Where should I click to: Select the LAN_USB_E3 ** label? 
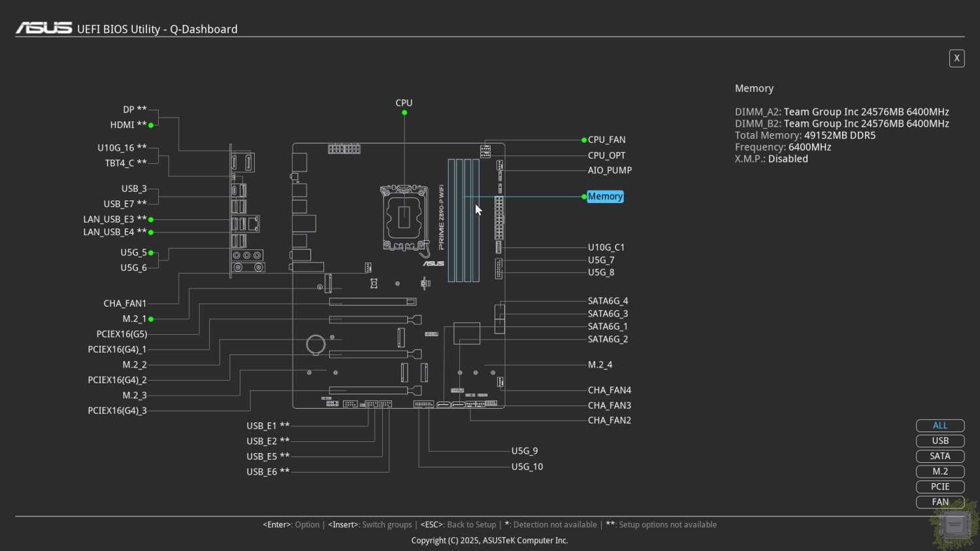tap(115, 219)
